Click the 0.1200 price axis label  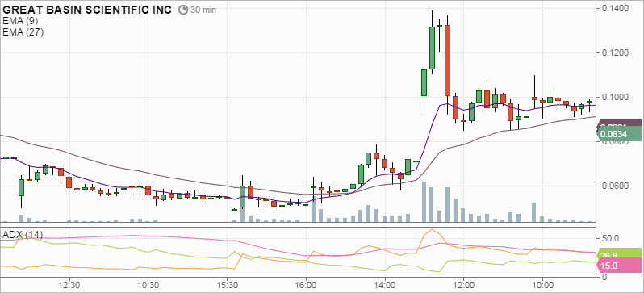coord(615,52)
